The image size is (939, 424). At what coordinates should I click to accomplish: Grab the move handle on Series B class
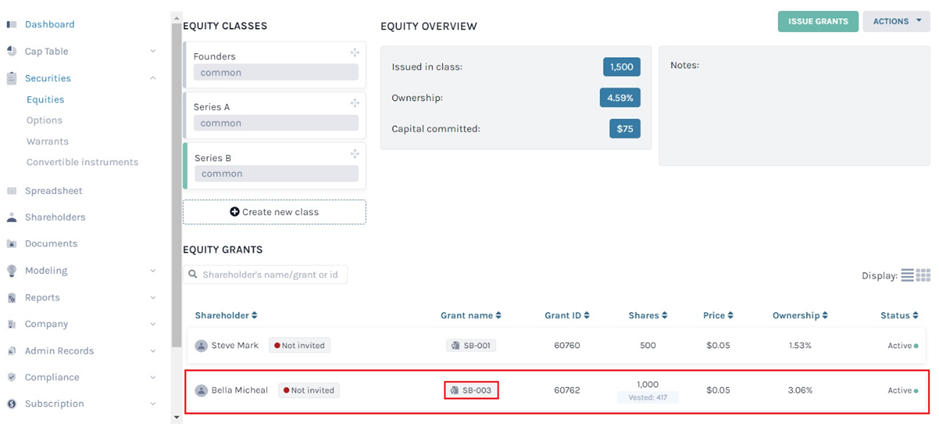click(355, 154)
